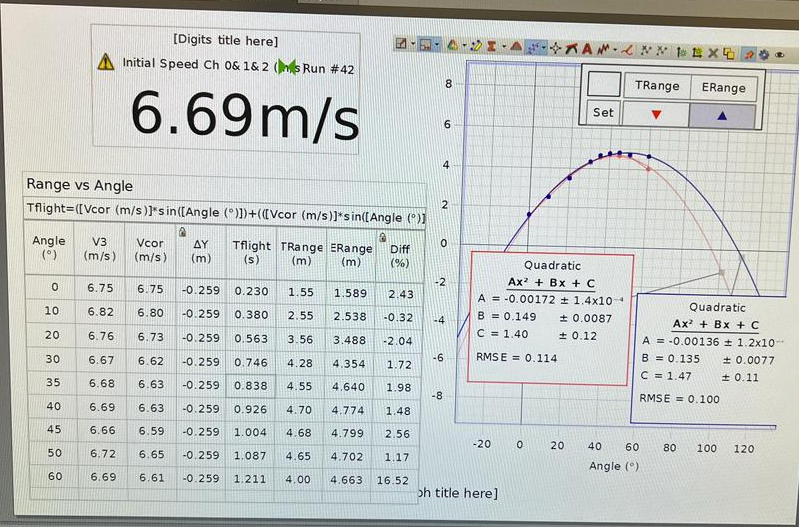Select the coordinates crosshair tool
Screen dimensions: 799x527
[x=555, y=48]
